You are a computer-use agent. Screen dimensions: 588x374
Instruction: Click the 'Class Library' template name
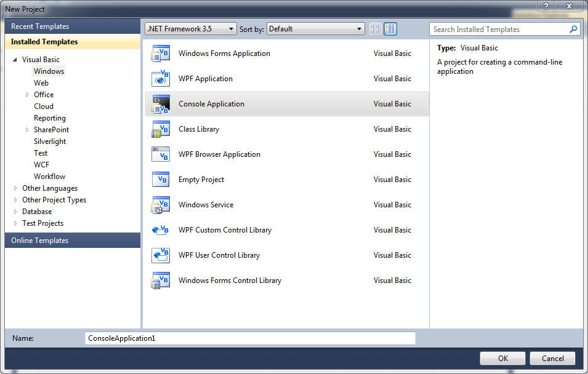[199, 129]
